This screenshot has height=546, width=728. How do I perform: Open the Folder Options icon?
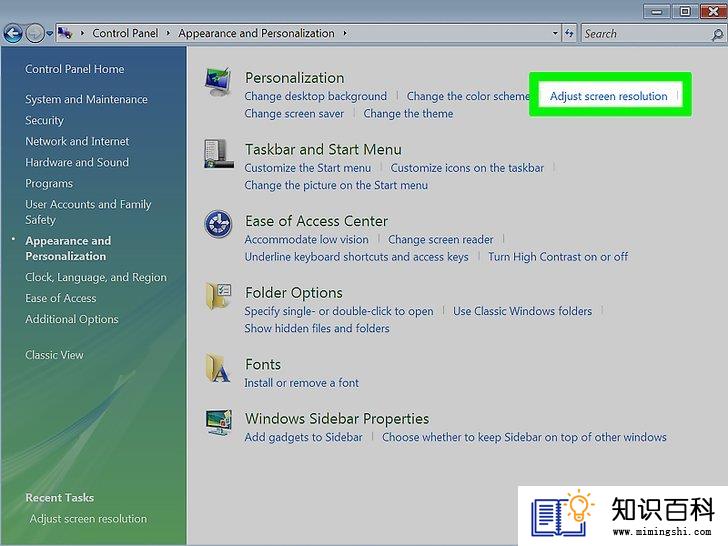point(218,296)
